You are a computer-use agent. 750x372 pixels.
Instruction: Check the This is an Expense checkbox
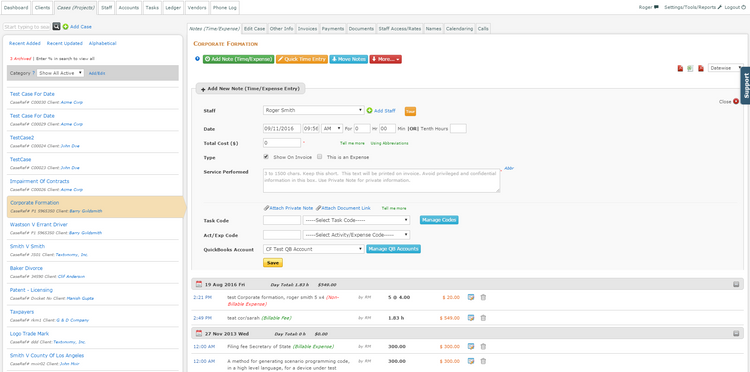coord(320,157)
